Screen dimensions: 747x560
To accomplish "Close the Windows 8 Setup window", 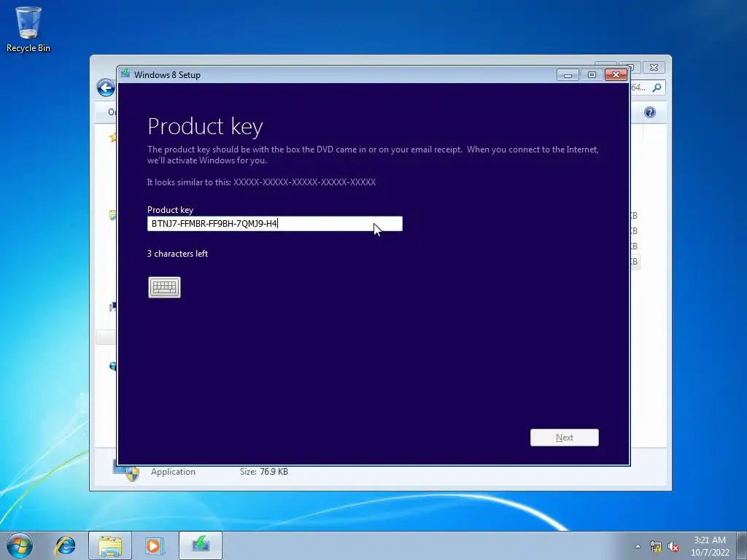I will point(616,75).
